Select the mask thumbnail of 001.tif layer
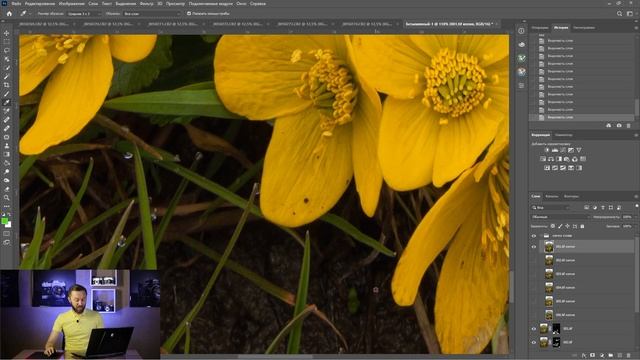Screen dimensions: 640x360 (556, 329)
